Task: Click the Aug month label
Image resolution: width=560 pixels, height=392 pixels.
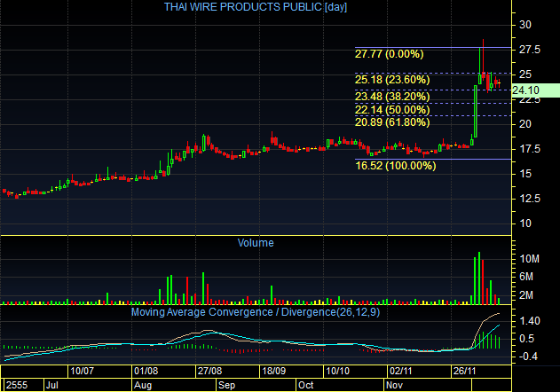Action: pyautogui.click(x=143, y=385)
